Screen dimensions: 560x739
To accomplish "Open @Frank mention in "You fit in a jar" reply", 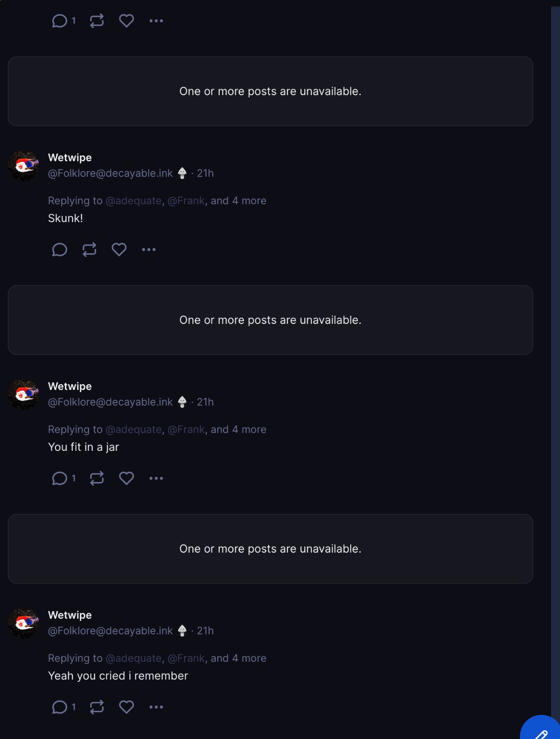I will coord(186,430).
